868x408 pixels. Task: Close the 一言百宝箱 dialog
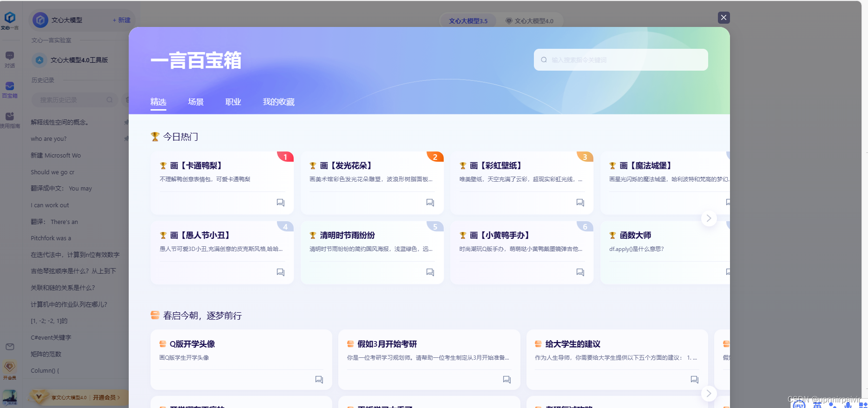point(723,18)
